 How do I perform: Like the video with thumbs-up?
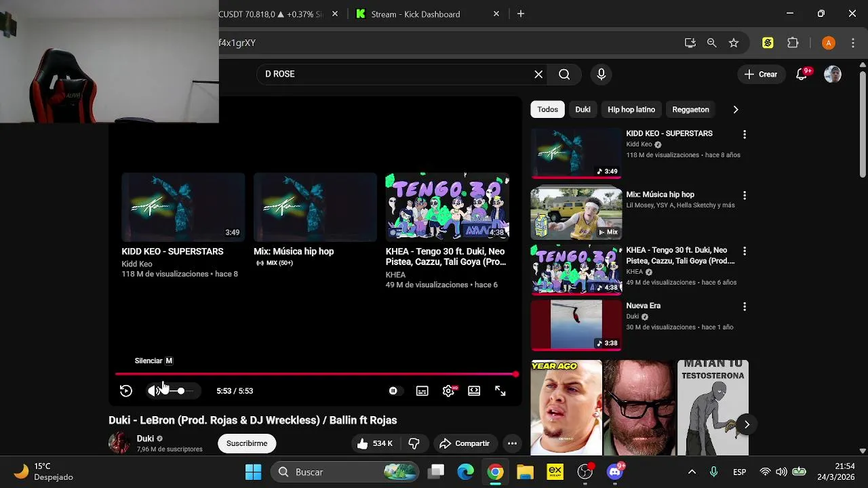[x=375, y=443]
